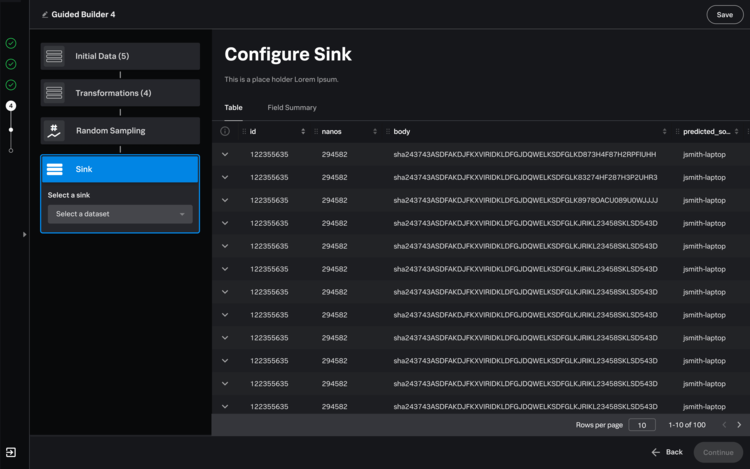Click the first green completed step checkmark
This screenshot has height=469, width=750.
tap(11, 44)
